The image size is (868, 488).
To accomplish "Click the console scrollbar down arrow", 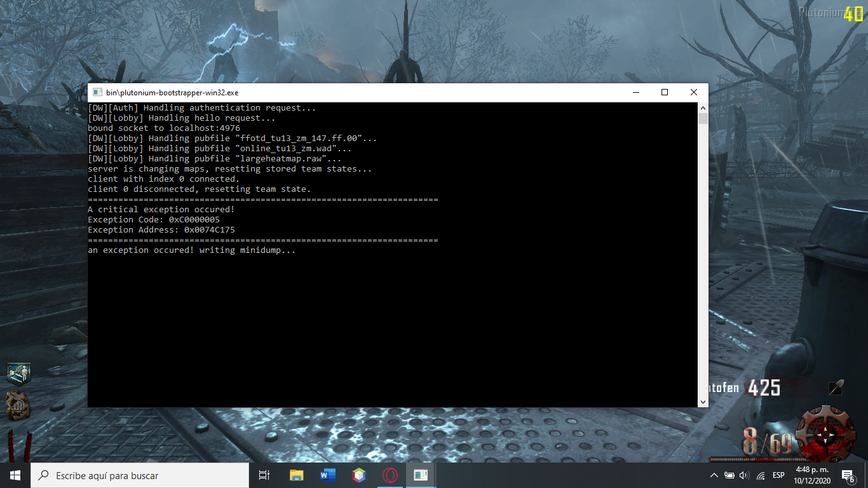I will [x=703, y=402].
